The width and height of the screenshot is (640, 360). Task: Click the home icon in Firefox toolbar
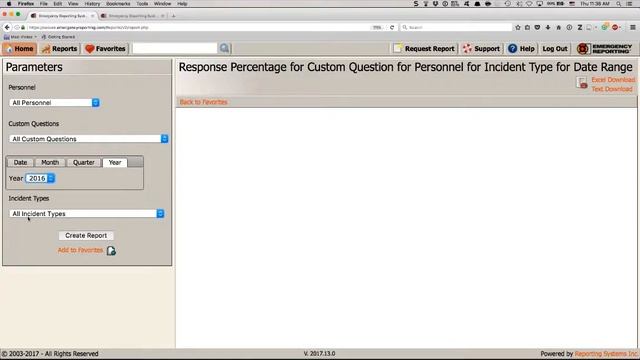(x=558, y=27)
